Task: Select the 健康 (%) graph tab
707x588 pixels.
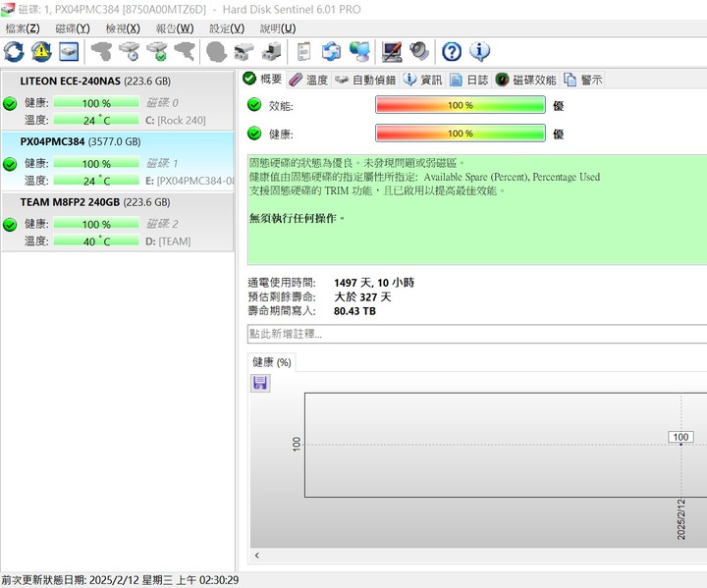Action: tap(271, 362)
